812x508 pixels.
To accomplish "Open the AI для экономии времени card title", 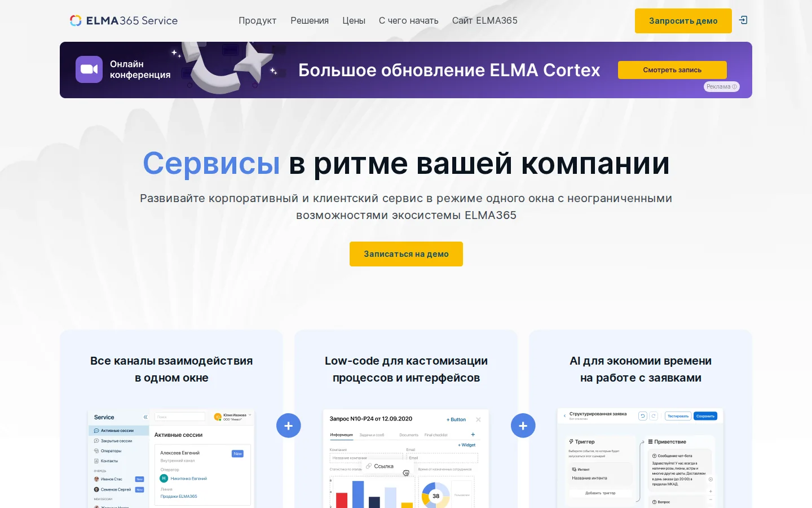I will click(x=641, y=369).
